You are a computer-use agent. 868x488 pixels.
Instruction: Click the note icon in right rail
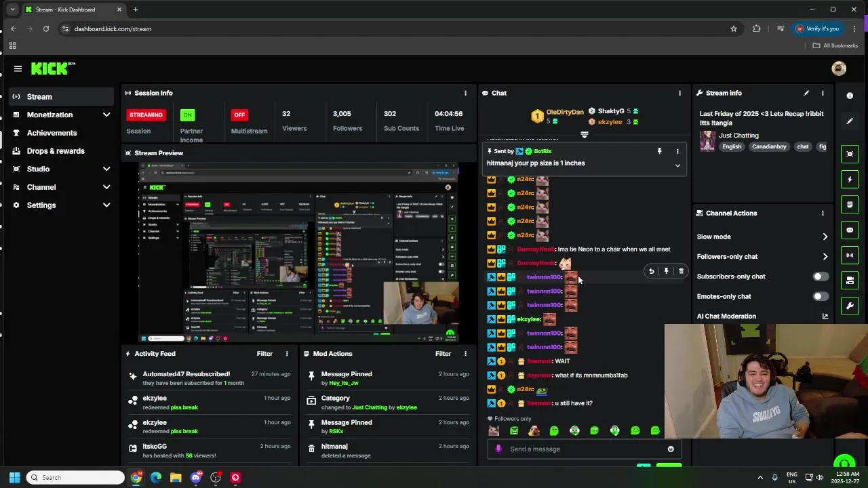tap(850, 205)
